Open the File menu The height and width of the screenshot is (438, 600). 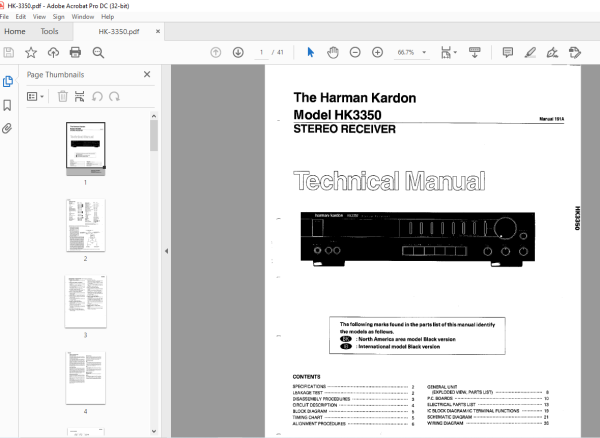(4, 17)
